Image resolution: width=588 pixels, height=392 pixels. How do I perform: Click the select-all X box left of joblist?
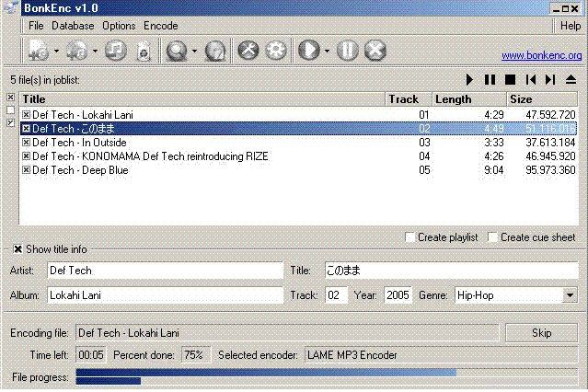tap(10, 98)
